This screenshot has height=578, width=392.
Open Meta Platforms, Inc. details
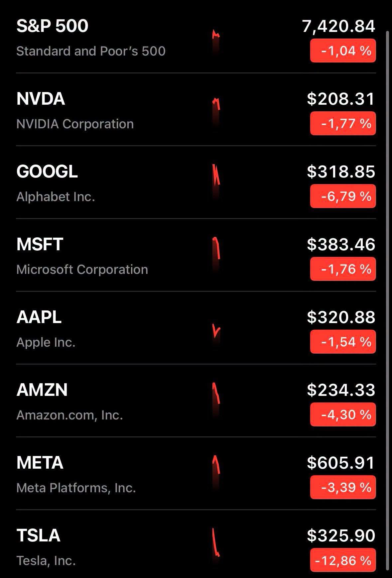coord(76,488)
